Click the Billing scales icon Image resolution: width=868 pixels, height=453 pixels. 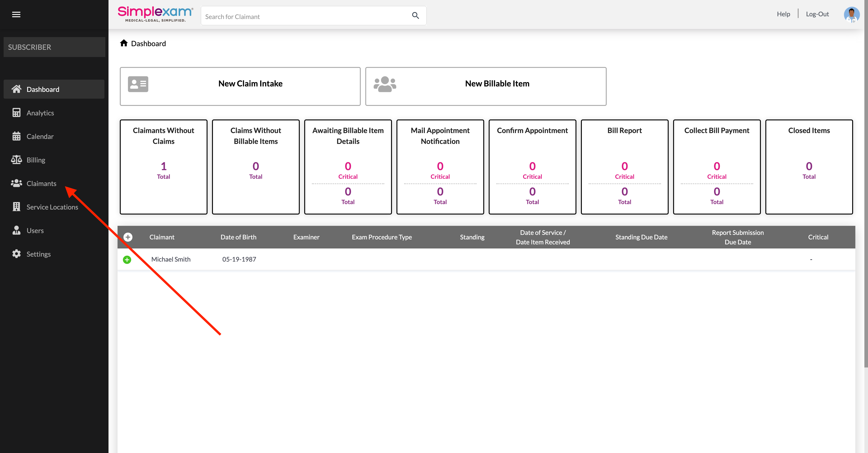coord(16,160)
